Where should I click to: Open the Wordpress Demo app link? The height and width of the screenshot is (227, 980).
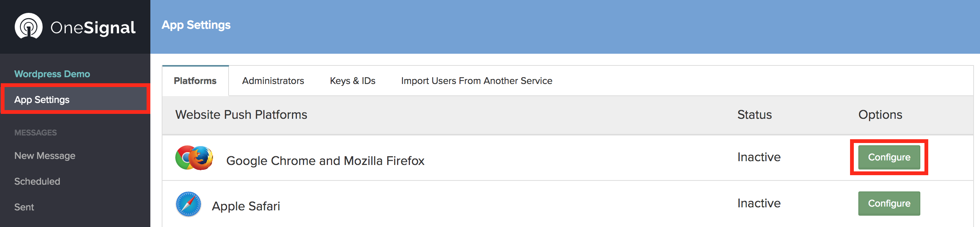click(52, 74)
